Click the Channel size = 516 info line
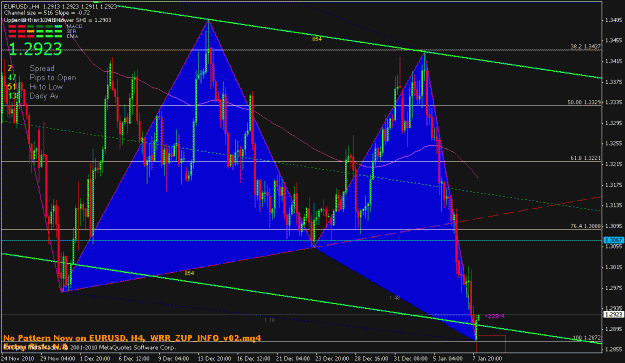 (x=47, y=13)
